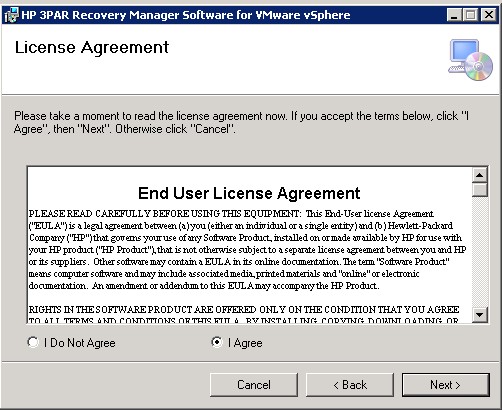The image size is (502, 410).
Task: Click the license text scroll down arrow
Action: tap(480, 315)
